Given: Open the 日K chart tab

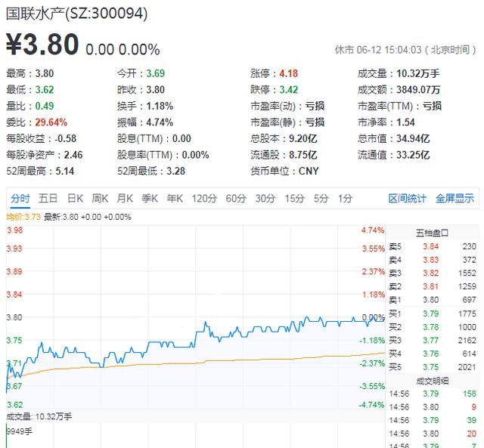Looking at the screenshot, I should [75, 198].
